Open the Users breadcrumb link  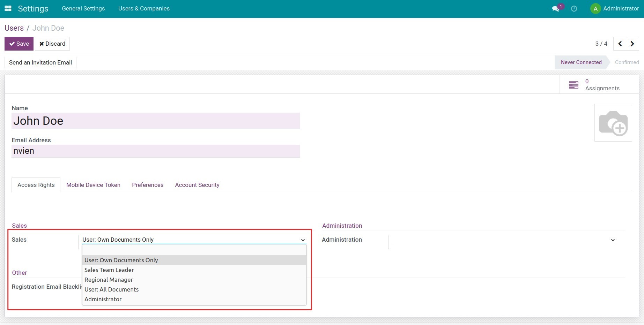(x=14, y=28)
